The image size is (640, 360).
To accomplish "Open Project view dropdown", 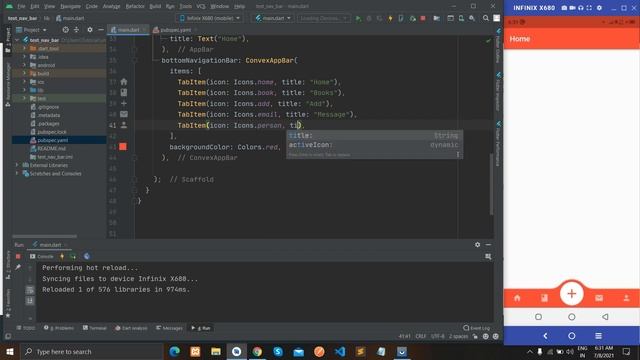I will (31, 30).
